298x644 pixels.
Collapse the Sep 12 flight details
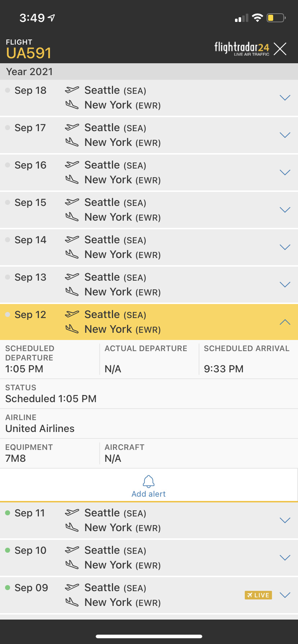[285, 322]
